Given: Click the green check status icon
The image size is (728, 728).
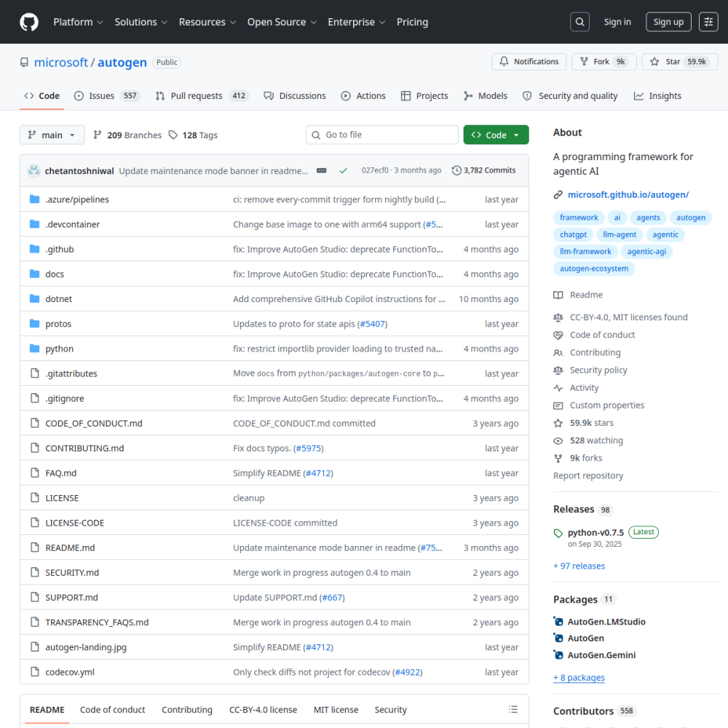Looking at the screenshot, I should (343, 170).
